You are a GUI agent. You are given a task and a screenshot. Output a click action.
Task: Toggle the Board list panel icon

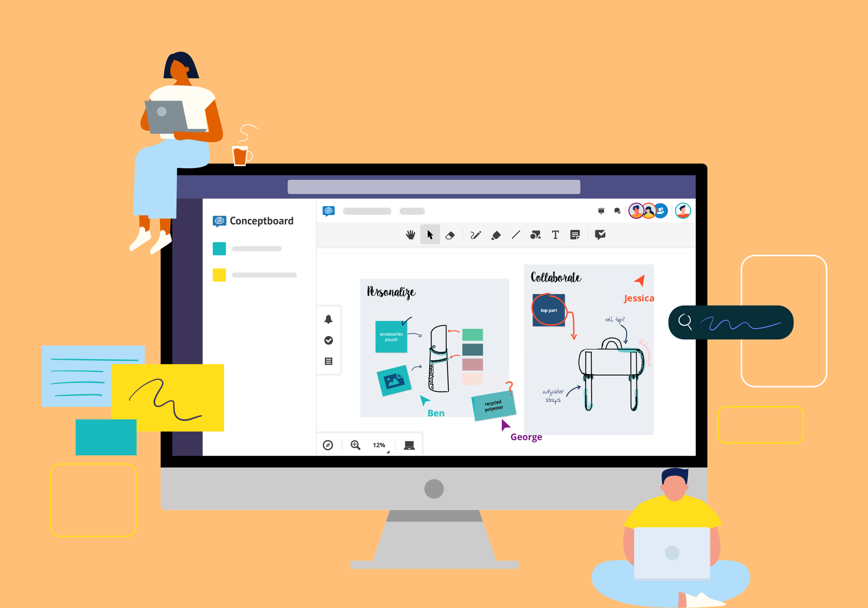(328, 361)
